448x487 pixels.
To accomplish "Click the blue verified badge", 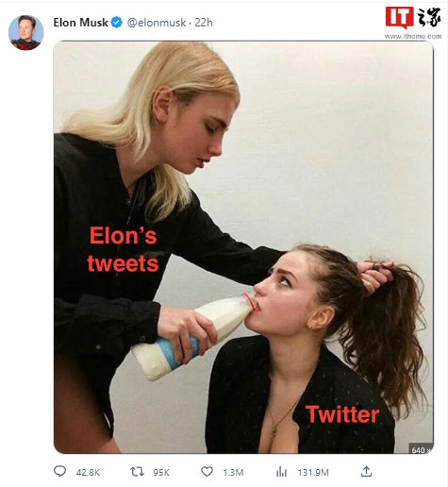I will pos(117,23).
